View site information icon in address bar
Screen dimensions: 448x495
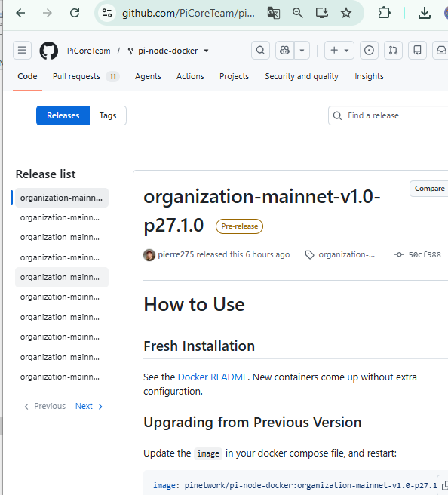107,13
